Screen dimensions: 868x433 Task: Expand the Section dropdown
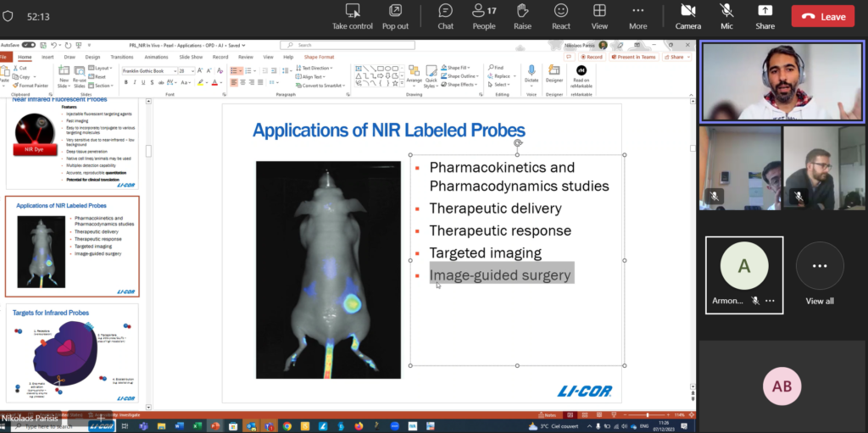tap(101, 86)
